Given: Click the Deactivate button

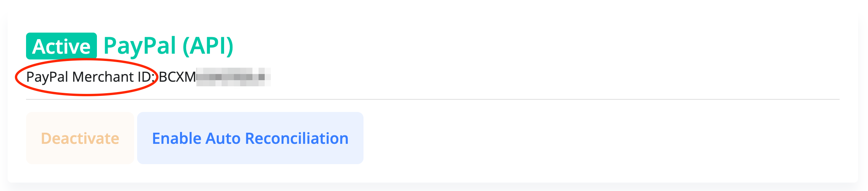Looking at the screenshot, I should [80, 138].
